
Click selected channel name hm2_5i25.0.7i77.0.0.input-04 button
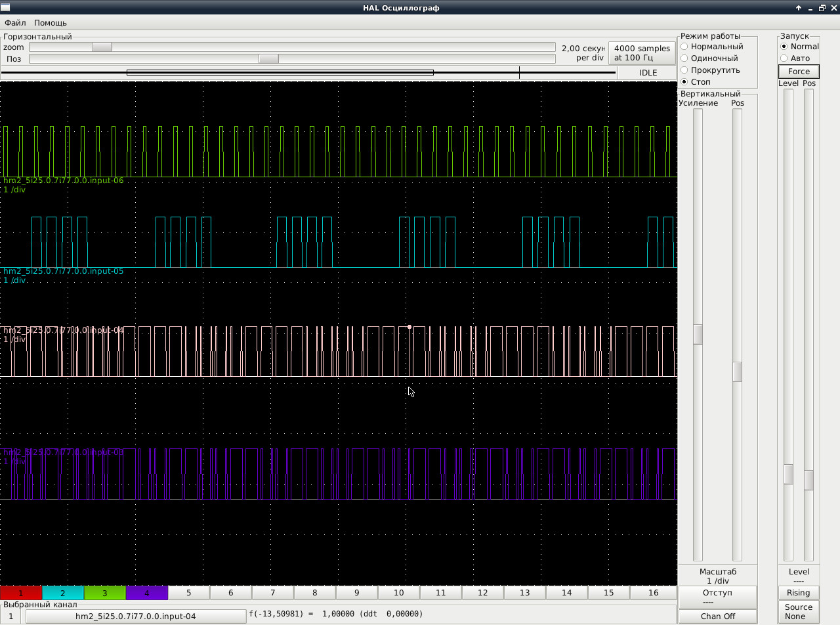point(135,616)
